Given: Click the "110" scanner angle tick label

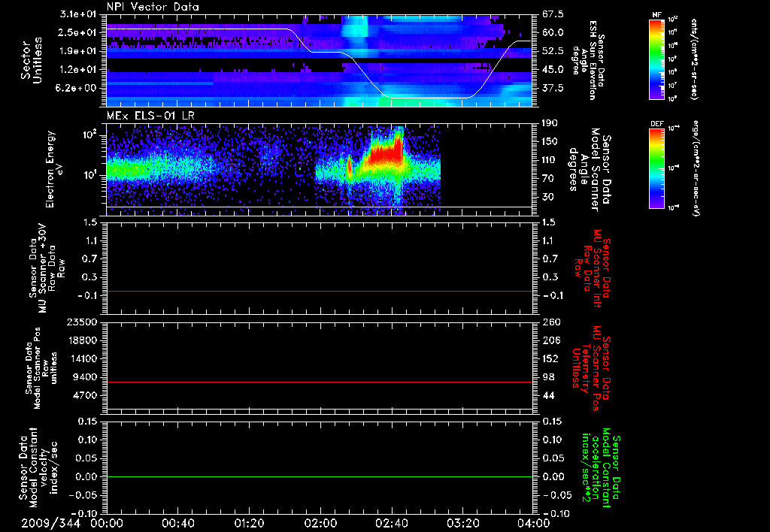Looking at the screenshot, I should tap(550, 160).
